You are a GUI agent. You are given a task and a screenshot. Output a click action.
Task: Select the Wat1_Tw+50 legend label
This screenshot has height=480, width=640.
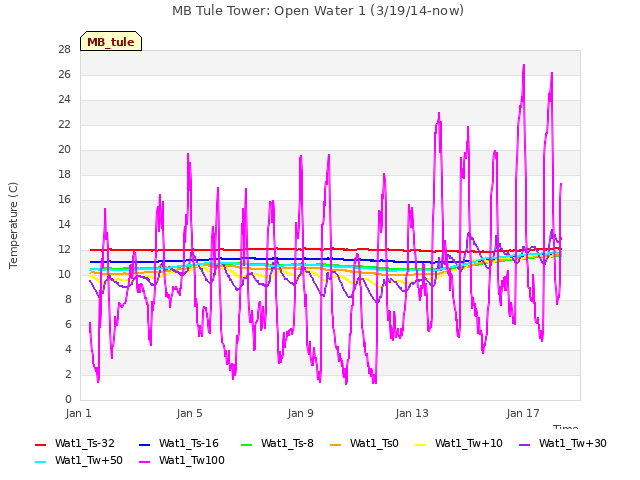(x=89, y=460)
